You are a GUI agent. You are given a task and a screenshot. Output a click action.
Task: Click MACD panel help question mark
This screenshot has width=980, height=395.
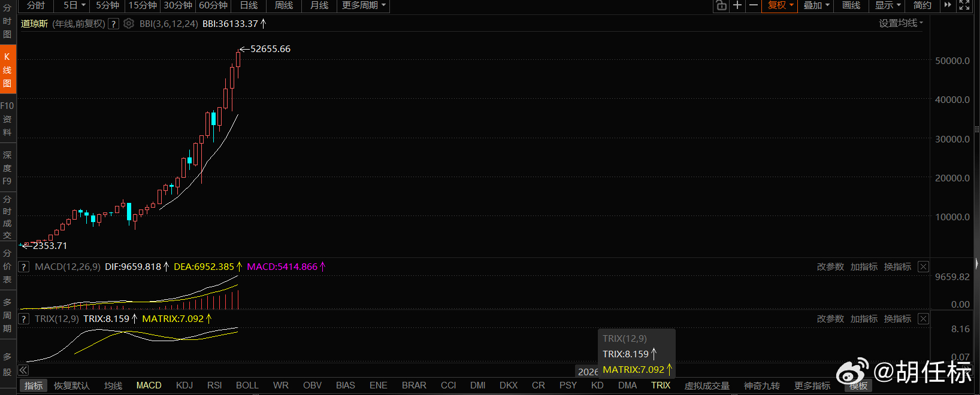coord(23,267)
